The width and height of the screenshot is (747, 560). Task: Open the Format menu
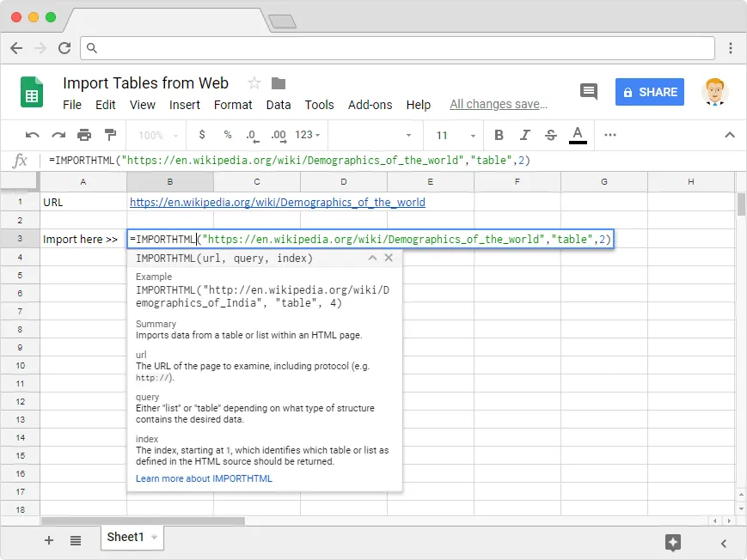click(233, 105)
